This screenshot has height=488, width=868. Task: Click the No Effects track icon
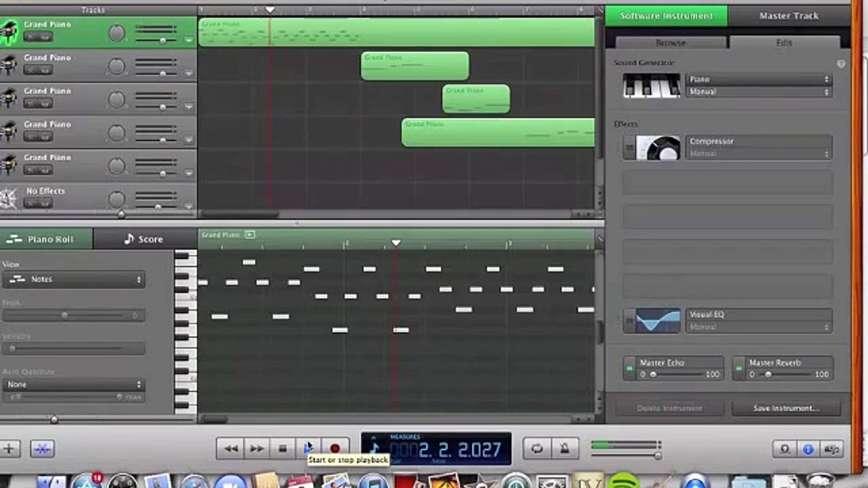pos(8,198)
